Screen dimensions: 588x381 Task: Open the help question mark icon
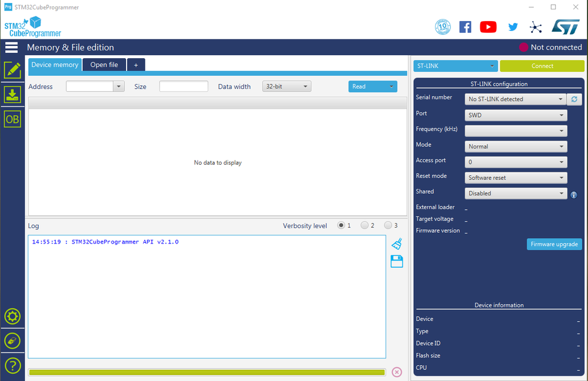pyautogui.click(x=12, y=366)
